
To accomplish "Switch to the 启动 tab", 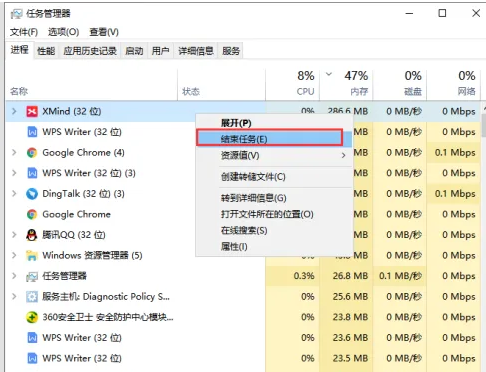I will tap(134, 51).
